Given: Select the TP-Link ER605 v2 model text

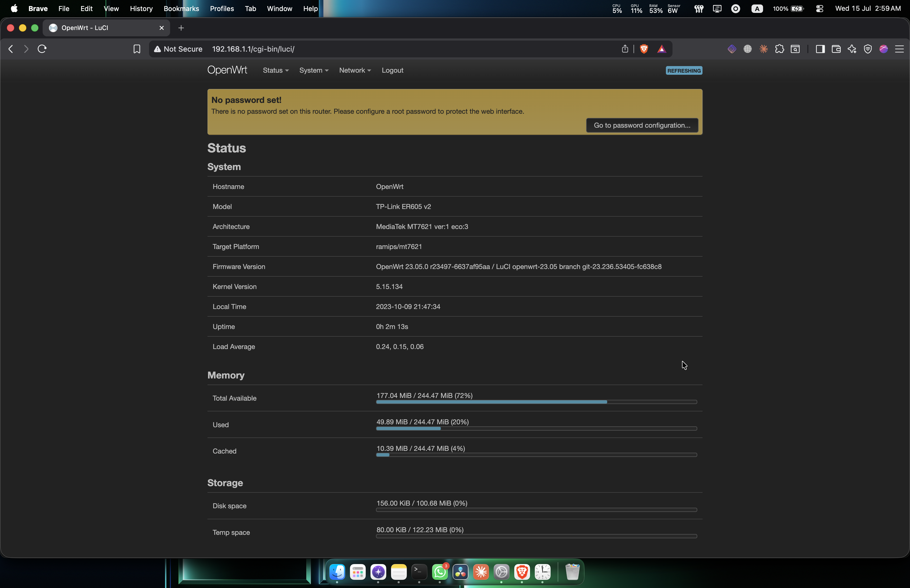Looking at the screenshot, I should pos(403,207).
